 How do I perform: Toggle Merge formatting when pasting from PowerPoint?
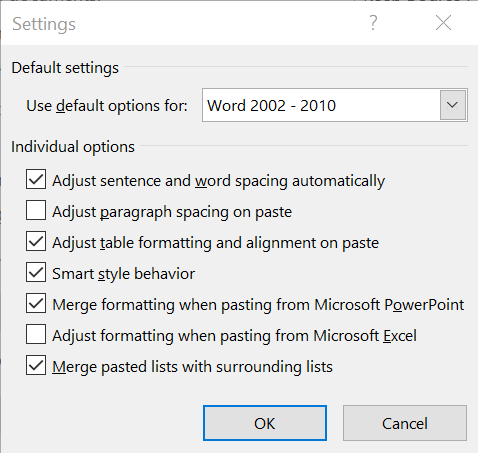point(36,303)
